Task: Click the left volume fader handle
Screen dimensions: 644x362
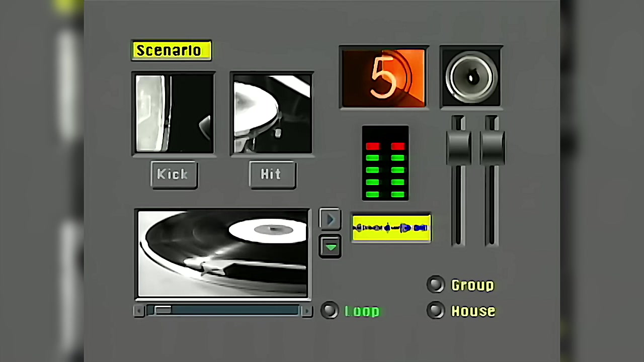Action: tap(458, 147)
